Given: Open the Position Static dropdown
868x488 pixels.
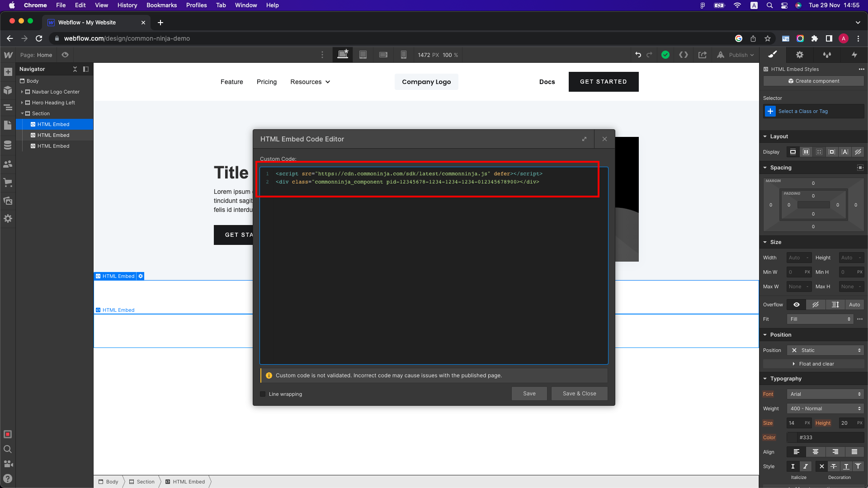Looking at the screenshot, I should (826, 350).
